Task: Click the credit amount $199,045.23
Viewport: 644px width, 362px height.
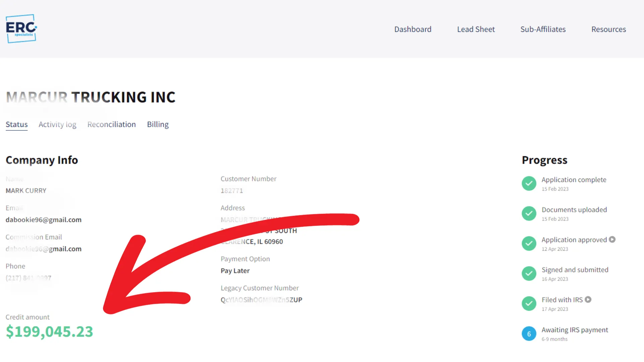Action: 49,331
